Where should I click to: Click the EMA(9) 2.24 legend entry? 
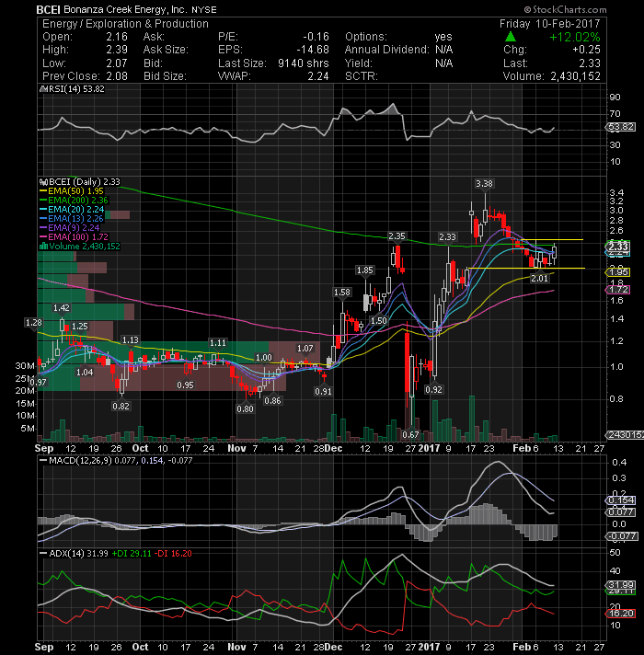(x=69, y=227)
